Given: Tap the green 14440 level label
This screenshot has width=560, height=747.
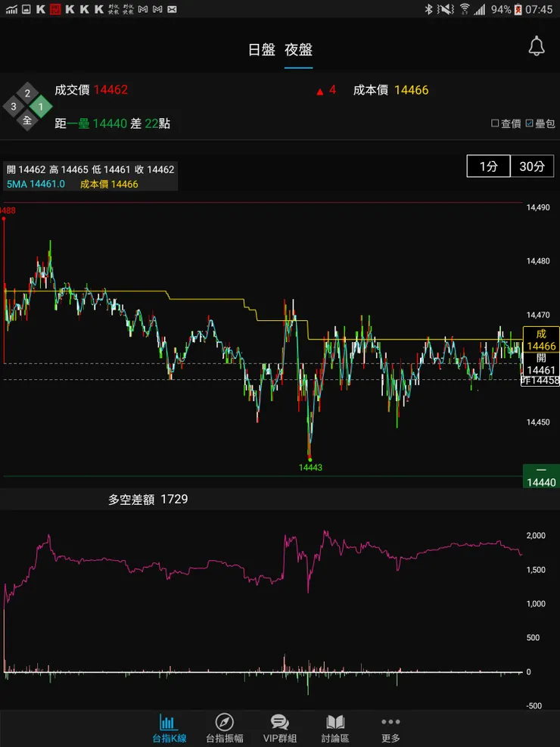Looking at the screenshot, I should coord(541,476).
